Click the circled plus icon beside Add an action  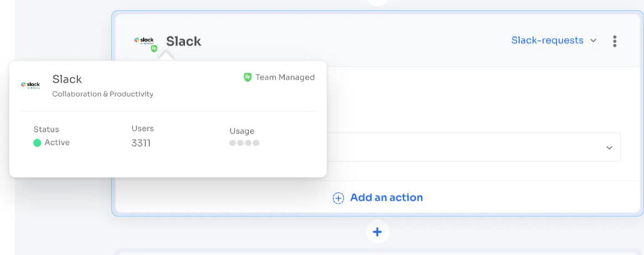[338, 197]
